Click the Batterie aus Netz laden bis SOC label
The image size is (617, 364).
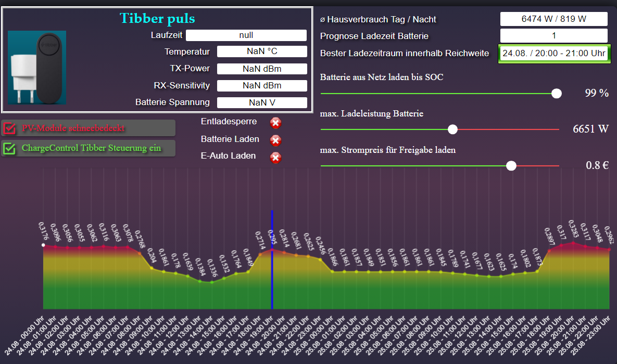point(382,77)
